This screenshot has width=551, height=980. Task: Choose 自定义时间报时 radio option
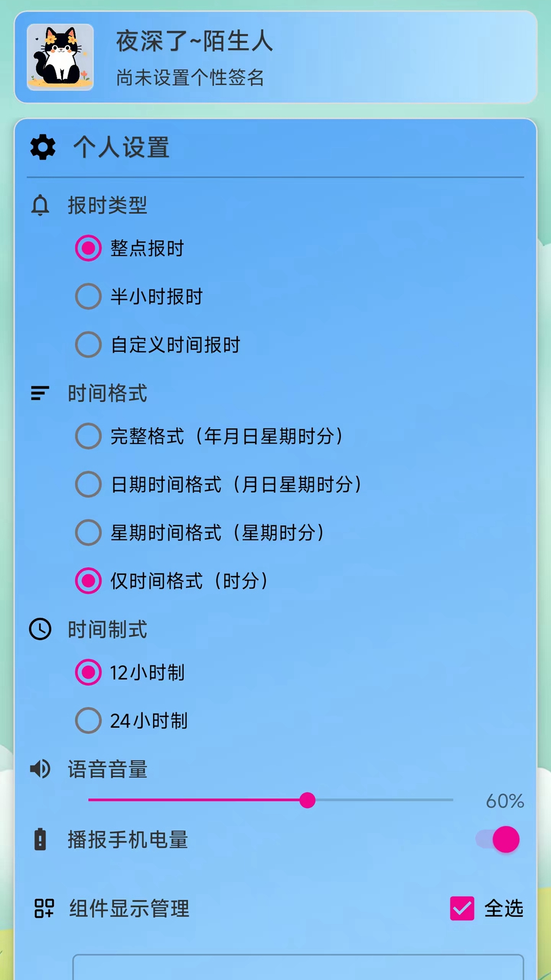[x=88, y=345]
